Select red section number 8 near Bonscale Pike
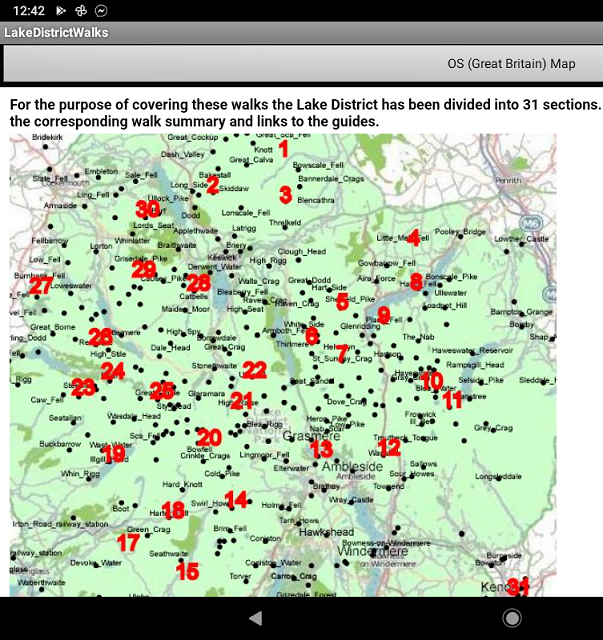Image resolution: width=603 pixels, height=640 pixels. (416, 281)
